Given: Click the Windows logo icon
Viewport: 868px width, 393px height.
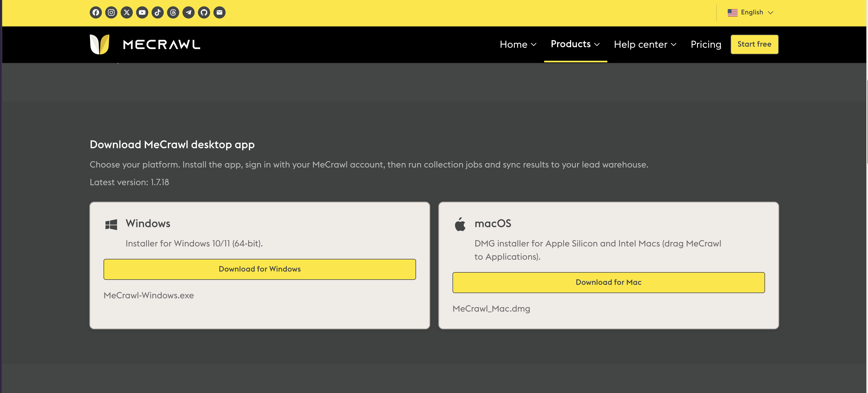Looking at the screenshot, I should click(x=111, y=225).
